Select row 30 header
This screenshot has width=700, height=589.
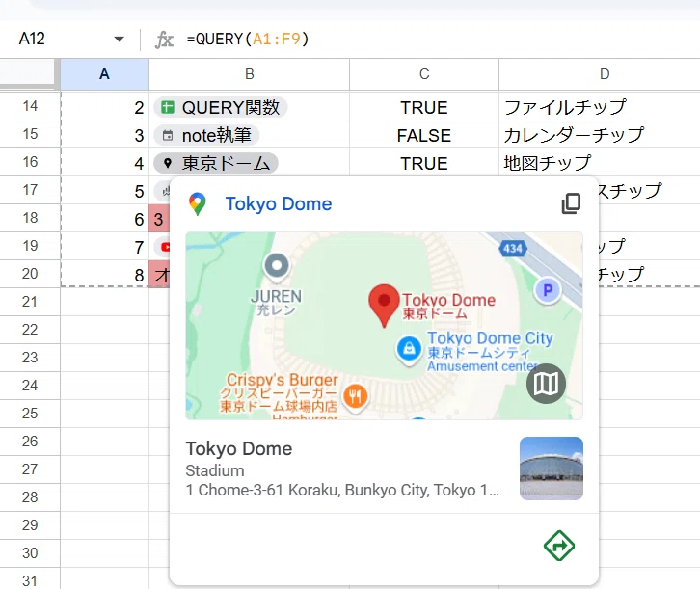[30, 553]
